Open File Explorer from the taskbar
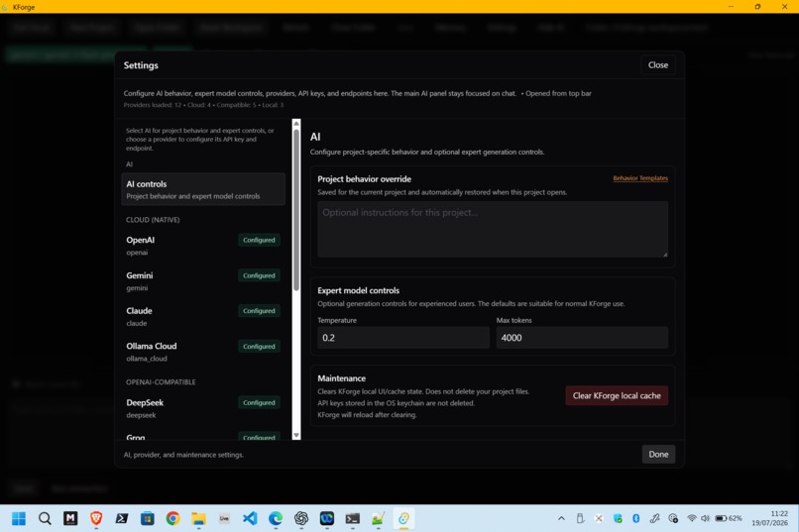 [198, 518]
